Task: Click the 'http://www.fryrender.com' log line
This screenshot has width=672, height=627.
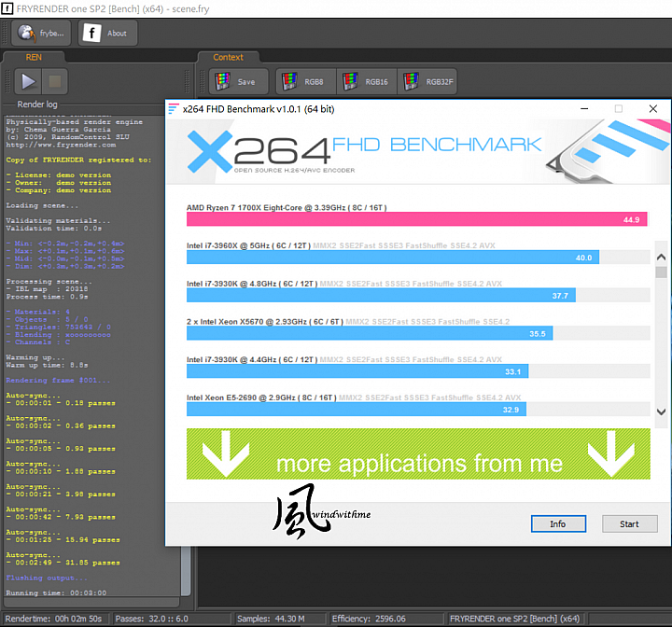Action: point(61,145)
